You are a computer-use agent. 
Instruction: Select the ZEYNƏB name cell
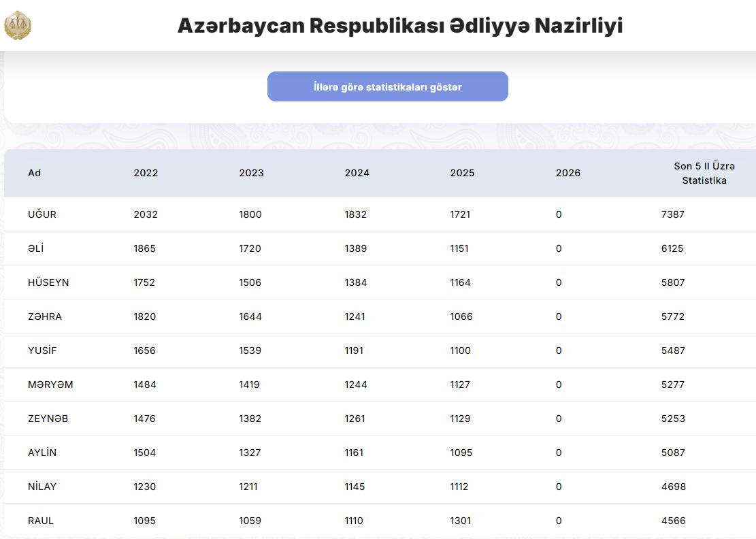(x=48, y=419)
